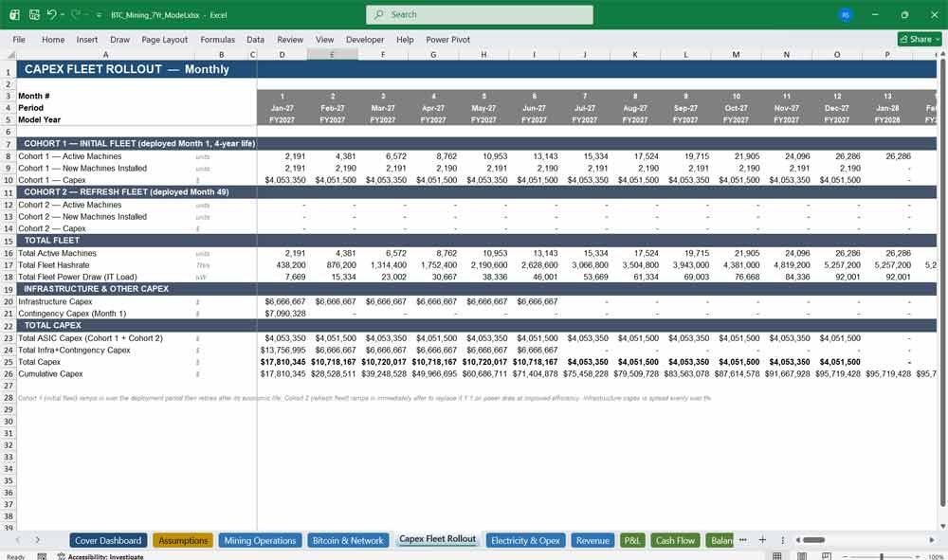Image resolution: width=948 pixels, height=560 pixels.
Task: Open the Electricity & Opex sheet tab
Action: pyautogui.click(x=525, y=541)
